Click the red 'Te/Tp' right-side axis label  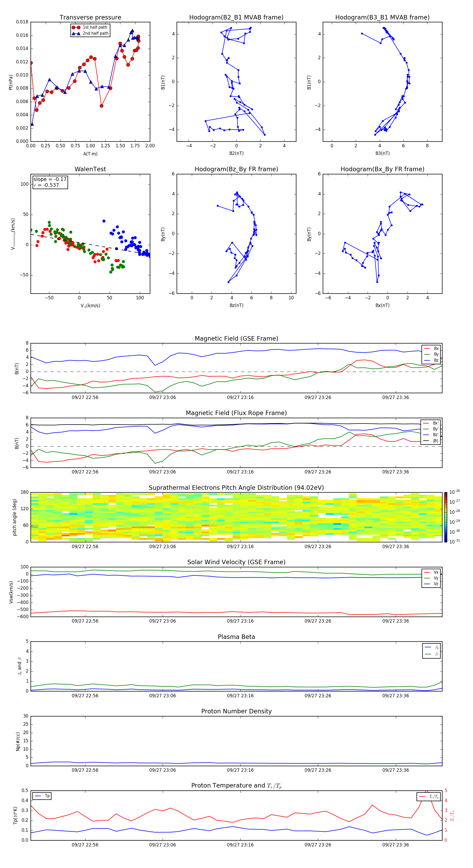[x=453, y=815]
